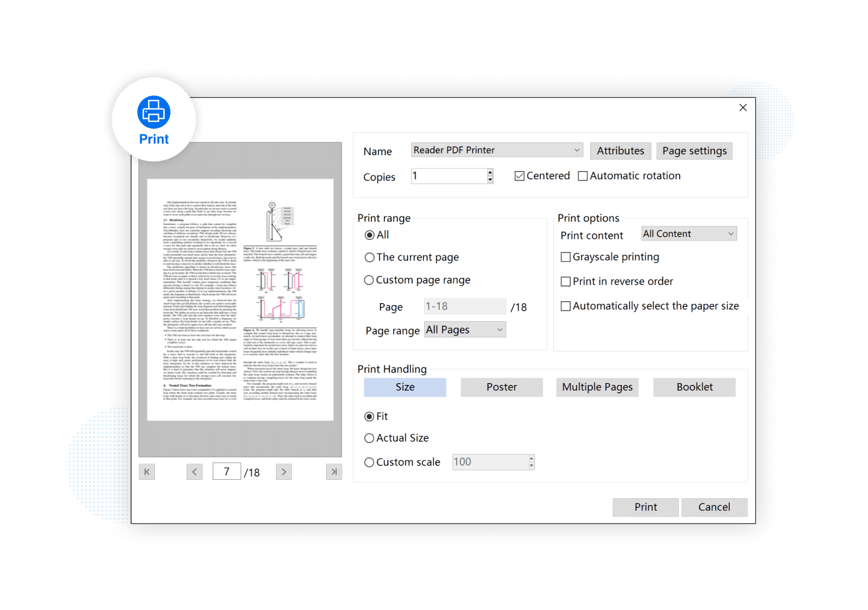Open Page settings

pos(694,151)
